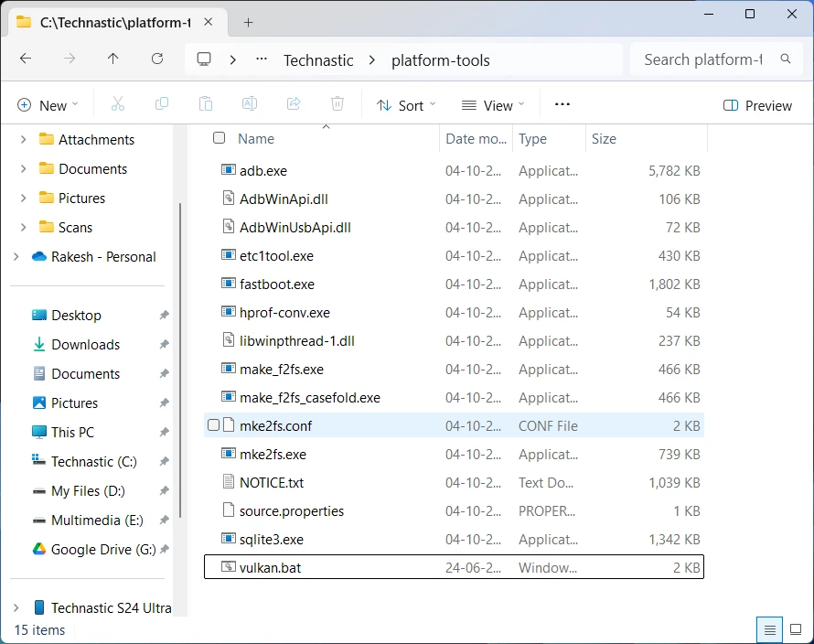Check the box beside mke2fs.conf
Viewport: 814px width, 644px height.
(x=213, y=424)
